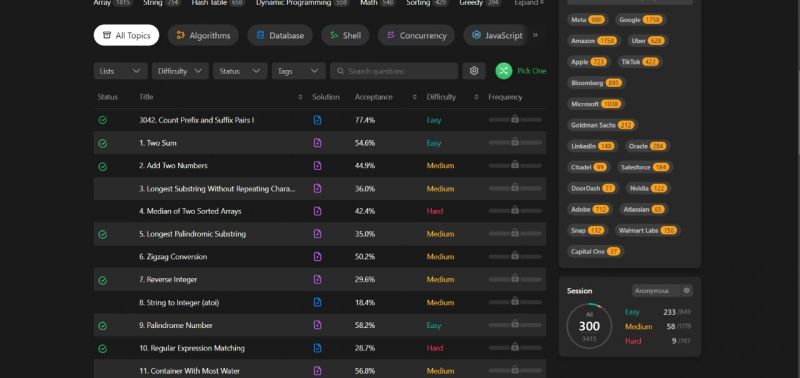Image resolution: width=800 pixels, height=378 pixels.
Task: Open solution icon for Two Sum
Action: coord(317,143)
